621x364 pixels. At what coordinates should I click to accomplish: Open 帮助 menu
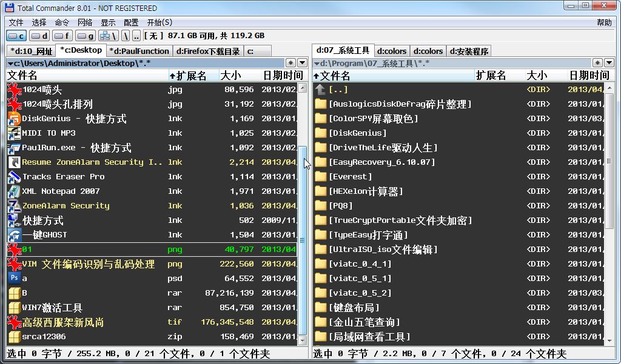coord(605,22)
